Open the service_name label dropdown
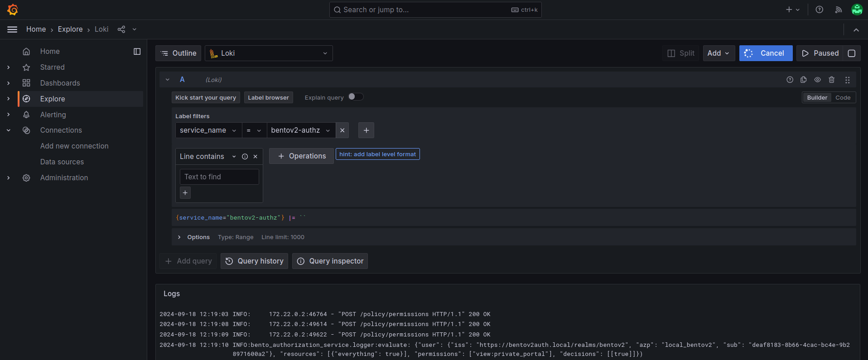The height and width of the screenshot is (360, 868). pos(208,130)
